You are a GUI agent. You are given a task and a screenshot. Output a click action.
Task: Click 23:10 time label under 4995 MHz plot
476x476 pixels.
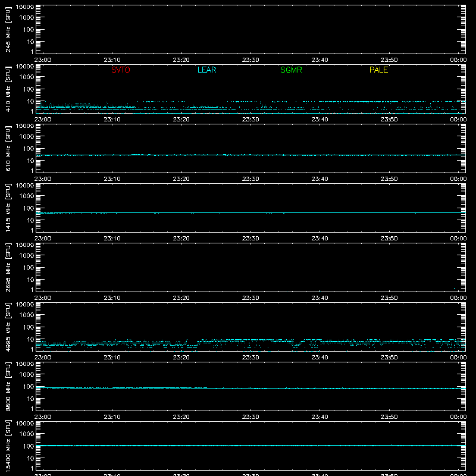(x=112, y=358)
